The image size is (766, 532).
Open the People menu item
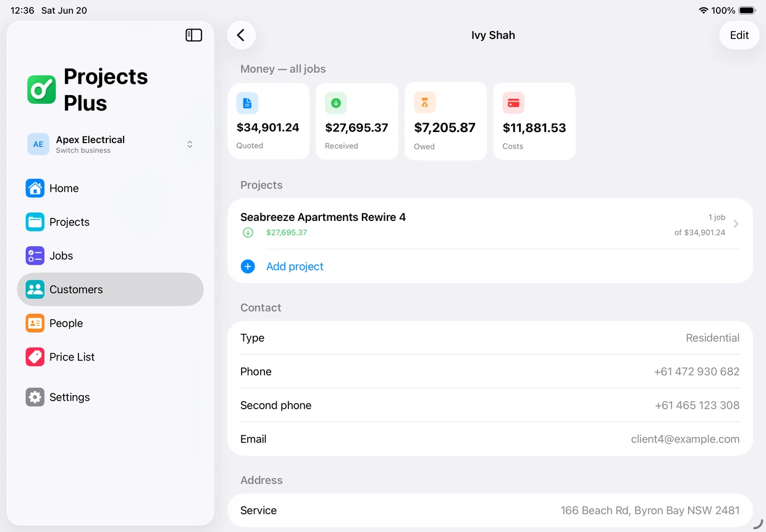click(x=110, y=323)
